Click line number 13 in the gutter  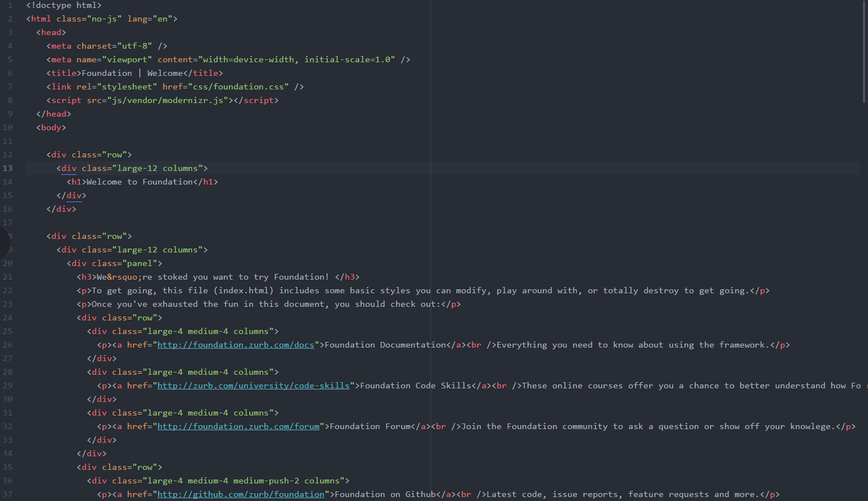(x=7, y=168)
